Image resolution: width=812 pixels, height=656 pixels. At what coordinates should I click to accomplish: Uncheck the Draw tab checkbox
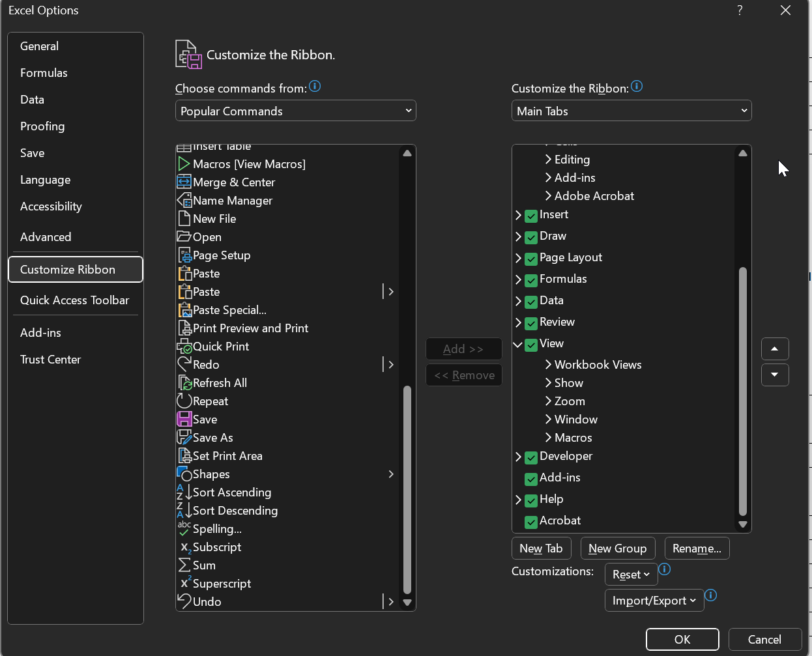pyautogui.click(x=531, y=237)
